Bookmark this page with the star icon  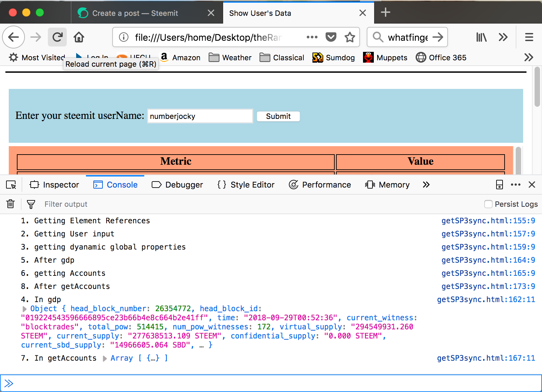[350, 37]
